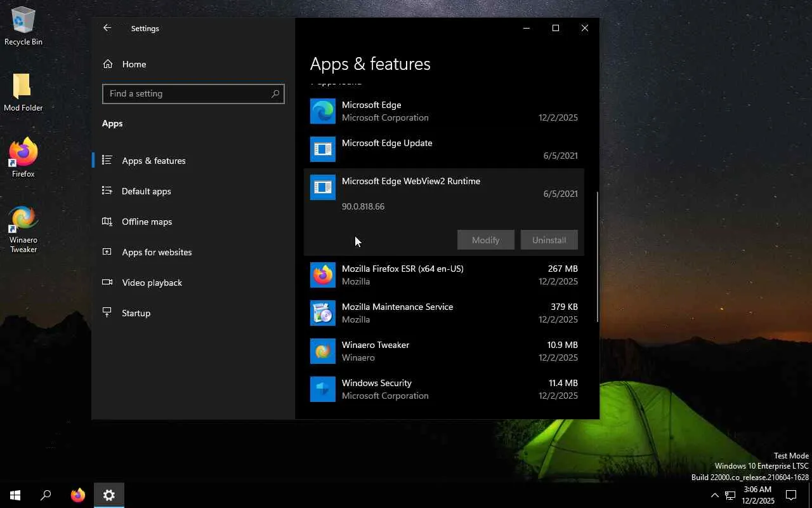Click the Mozilla Maintenance Service icon
Screen dimensions: 812x508
point(322,313)
